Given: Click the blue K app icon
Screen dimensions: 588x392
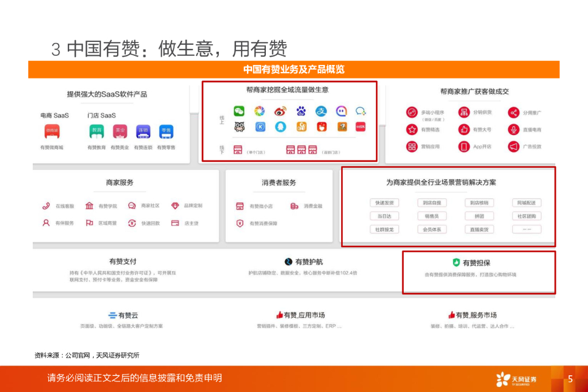Looking at the screenshot, I should (260, 127).
